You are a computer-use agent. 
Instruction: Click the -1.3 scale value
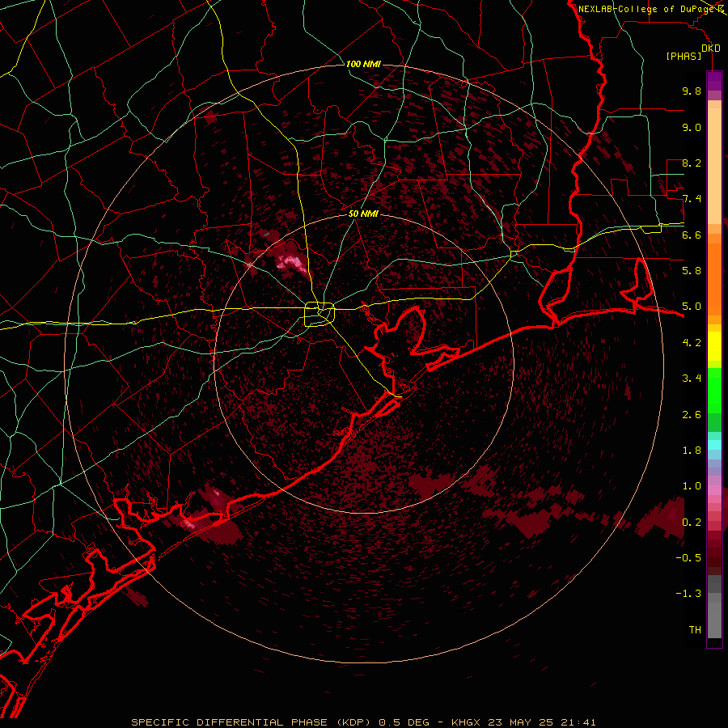688,594
